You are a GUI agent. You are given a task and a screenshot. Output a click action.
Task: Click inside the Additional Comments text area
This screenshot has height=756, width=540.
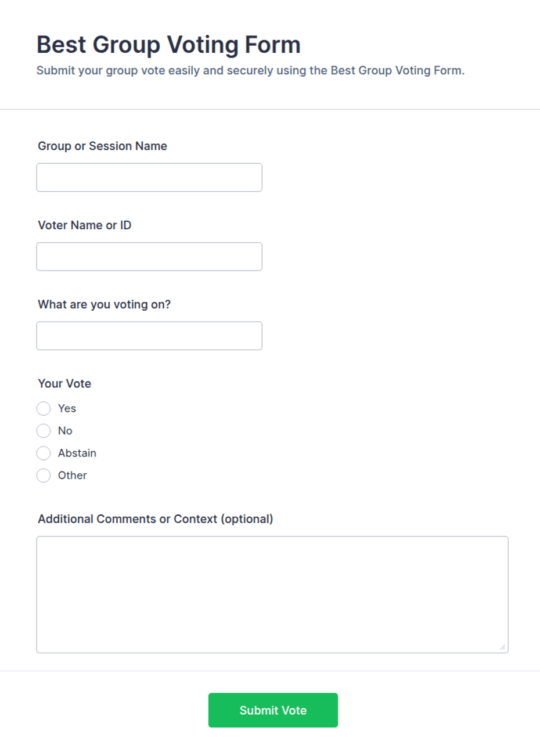click(x=272, y=595)
